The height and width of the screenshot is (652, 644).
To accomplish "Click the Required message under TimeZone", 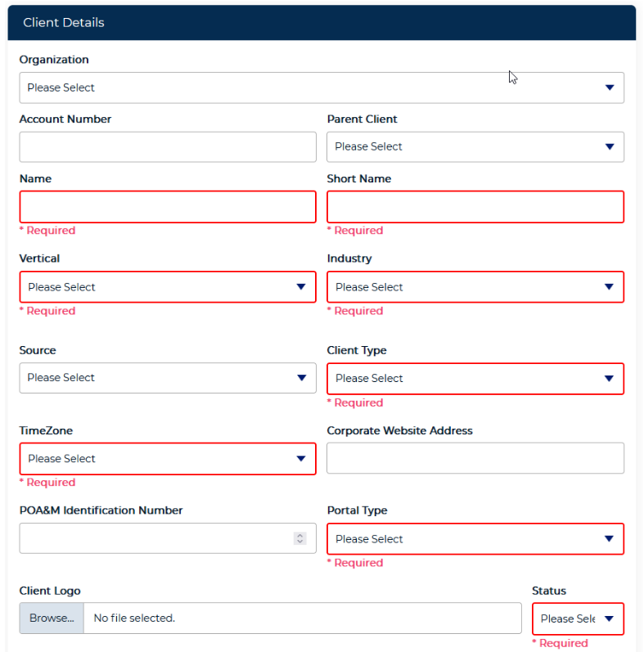I will click(47, 483).
